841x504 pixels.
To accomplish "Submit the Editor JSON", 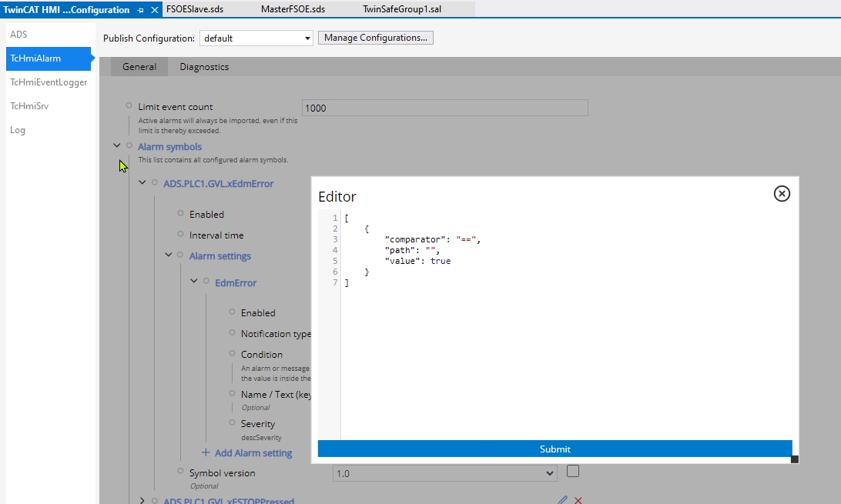I will tap(555, 449).
